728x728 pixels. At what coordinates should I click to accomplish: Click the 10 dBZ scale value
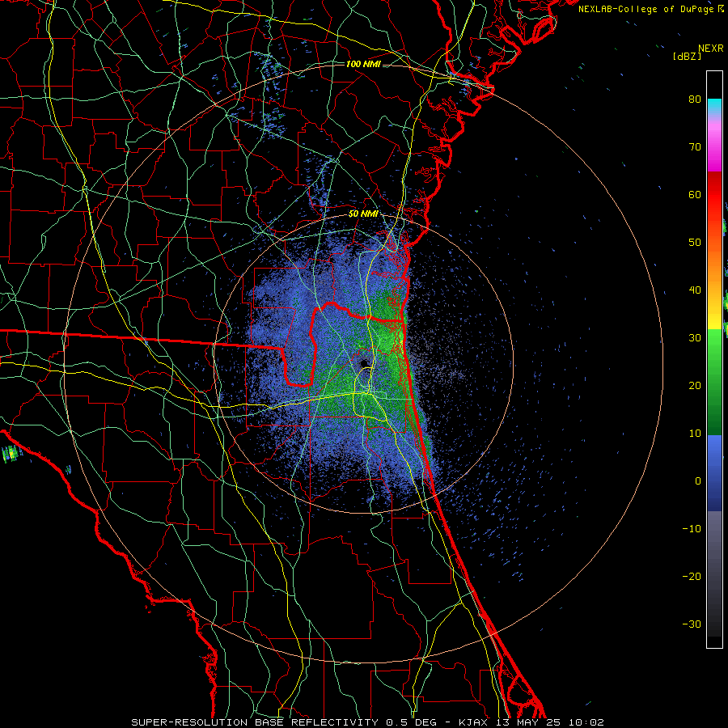click(695, 434)
